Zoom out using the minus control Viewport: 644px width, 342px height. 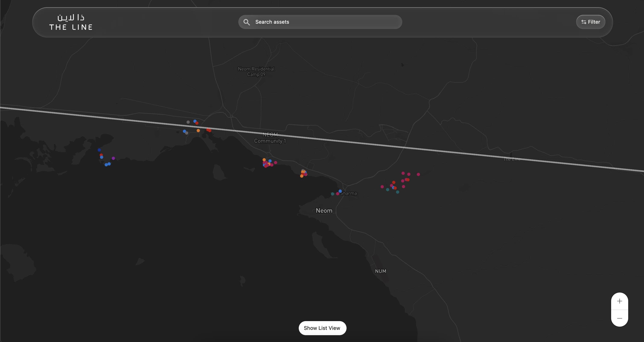619,318
